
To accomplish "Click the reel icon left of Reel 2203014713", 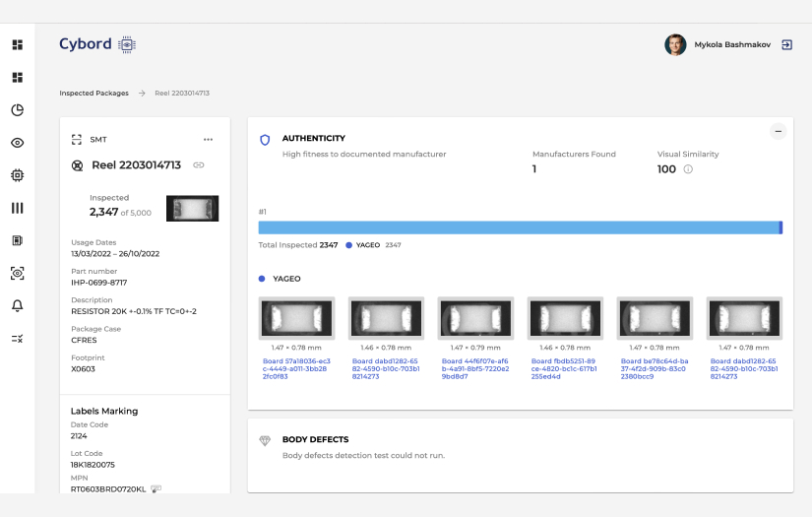I will pyautogui.click(x=77, y=165).
